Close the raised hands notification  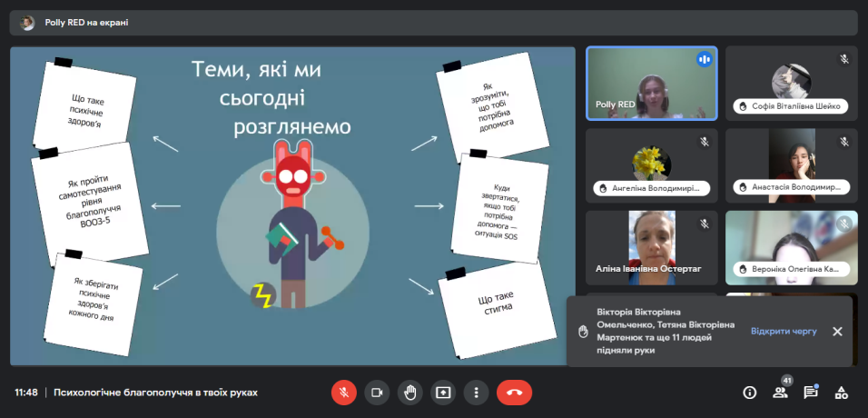(837, 332)
